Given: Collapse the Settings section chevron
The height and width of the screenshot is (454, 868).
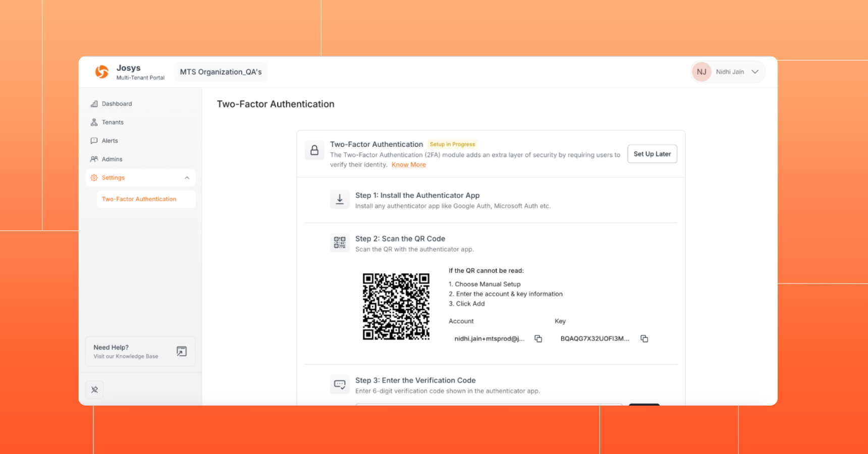Looking at the screenshot, I should (187, 178).
